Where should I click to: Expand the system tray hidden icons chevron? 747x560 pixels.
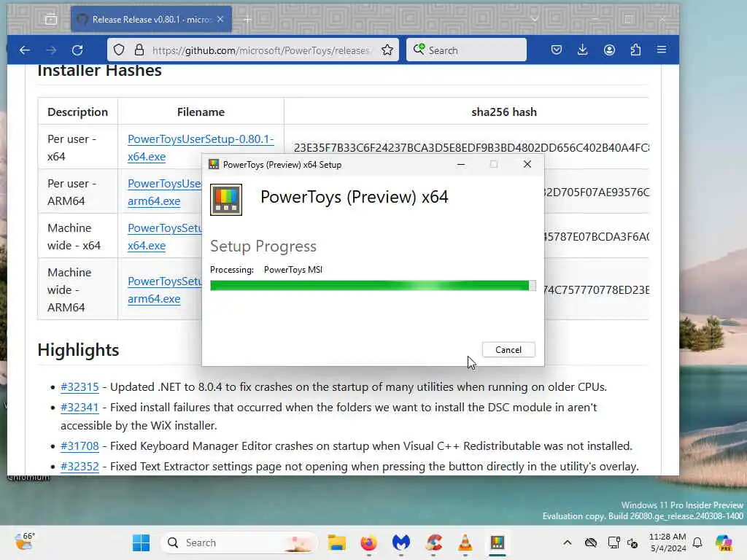[568, 542]
